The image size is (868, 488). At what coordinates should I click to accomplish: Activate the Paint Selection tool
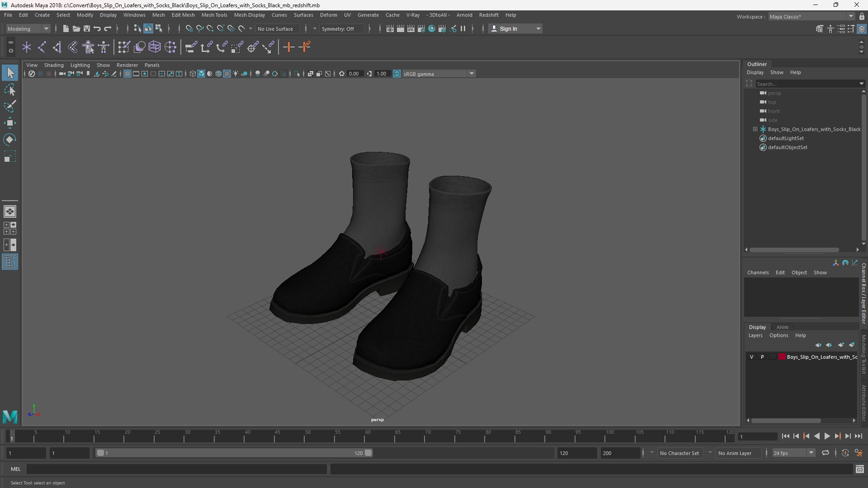click(x=10, y=107)
